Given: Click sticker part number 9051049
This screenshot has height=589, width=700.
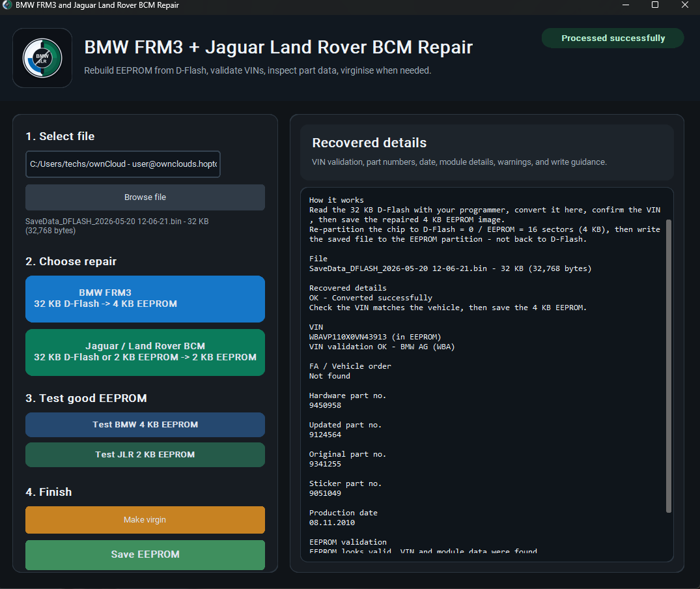Looking at the screenshot, I should pyautogui.click(x=325, y=493).
